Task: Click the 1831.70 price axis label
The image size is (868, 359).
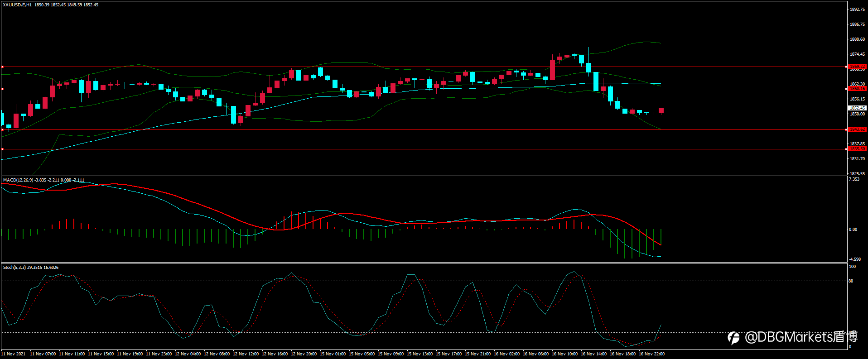Action: tap(857, 159)
